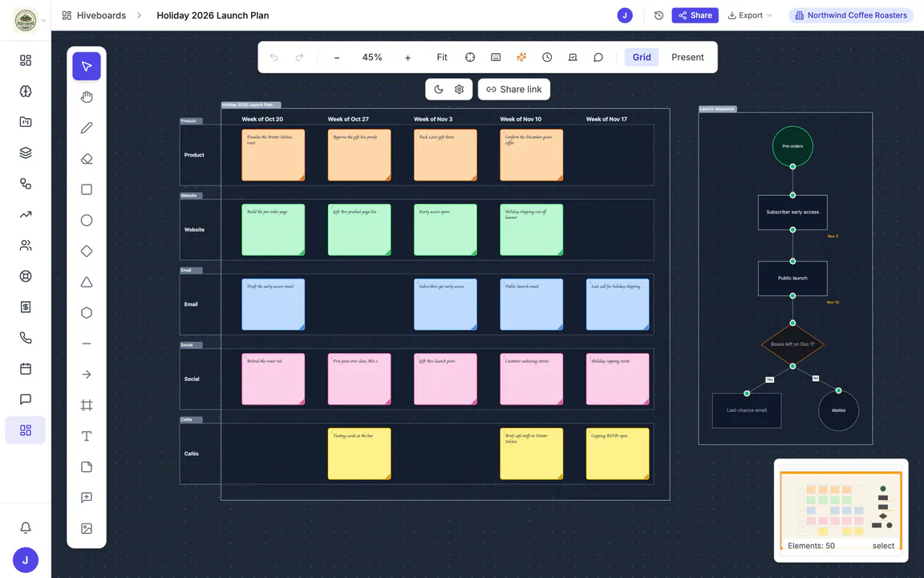Toggle dark mode moon icon
This screenshot has width=924, height=578.
439,89
